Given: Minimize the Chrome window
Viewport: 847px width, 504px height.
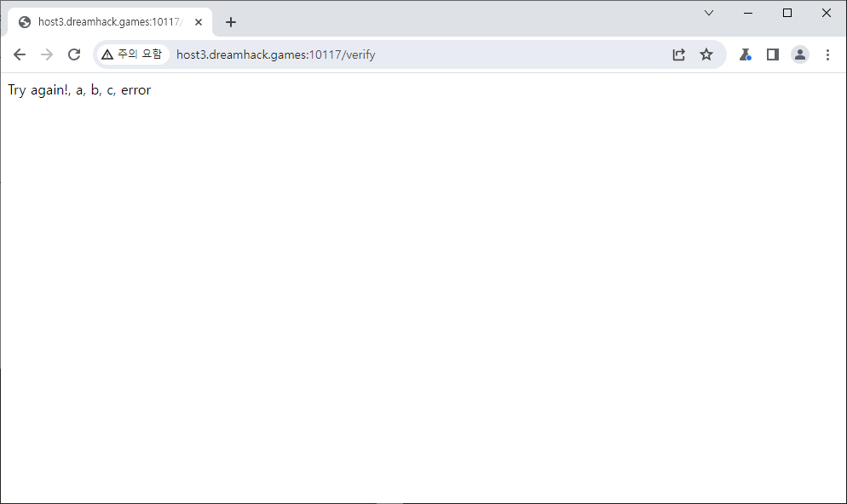Looking at the screenshot, I should click(x=748, y=13).
